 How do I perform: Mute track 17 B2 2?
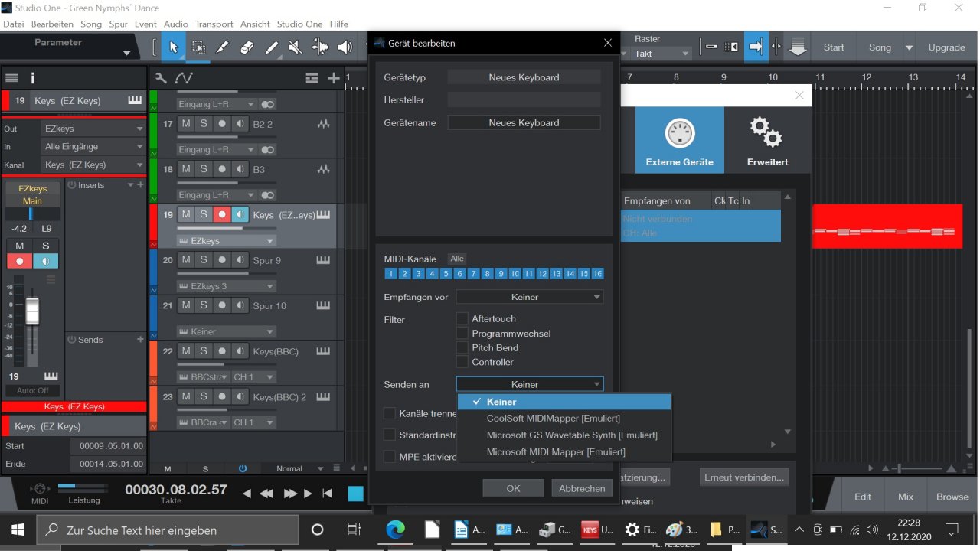(x=186, y=123)
